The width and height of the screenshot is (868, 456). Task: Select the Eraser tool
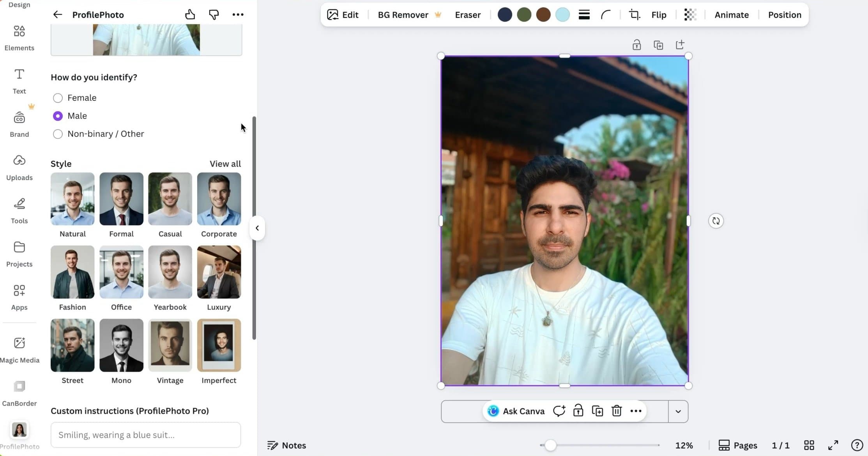click(467, 15)
